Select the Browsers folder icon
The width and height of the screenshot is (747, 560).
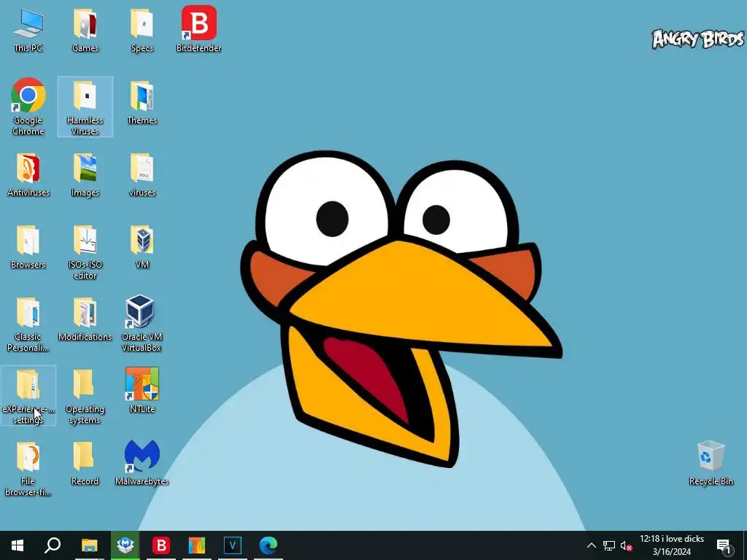(x=28, y=247)
